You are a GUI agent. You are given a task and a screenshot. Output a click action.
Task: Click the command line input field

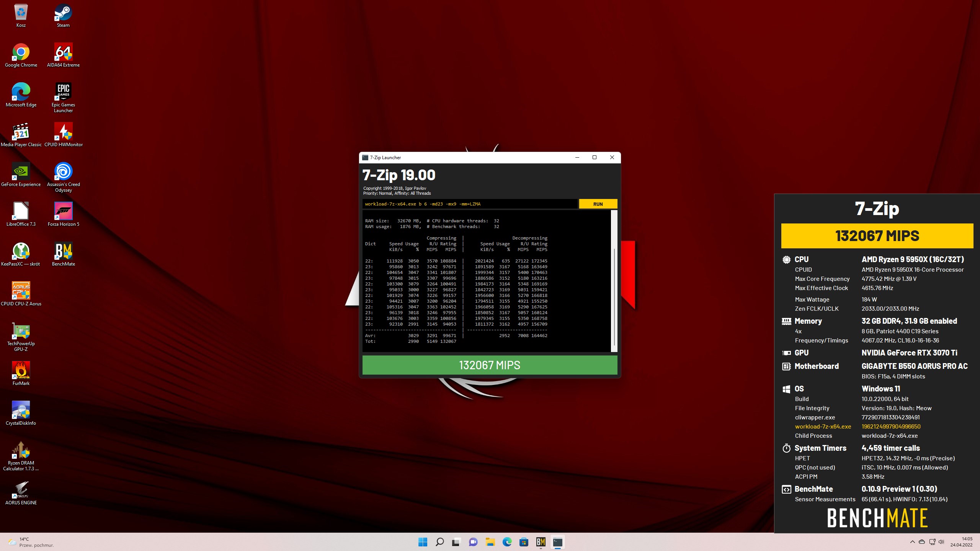pos(470,204)
